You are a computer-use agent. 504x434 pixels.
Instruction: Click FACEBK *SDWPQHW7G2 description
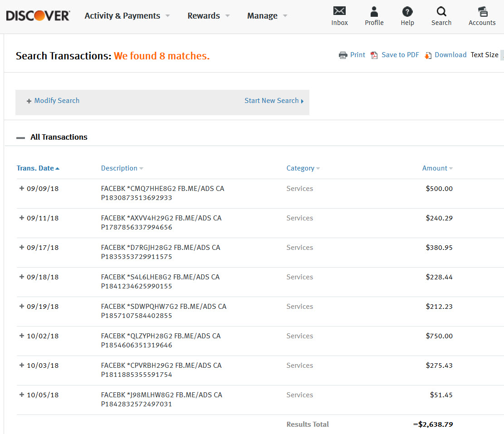pyautogui.click(x=164, y=311)
